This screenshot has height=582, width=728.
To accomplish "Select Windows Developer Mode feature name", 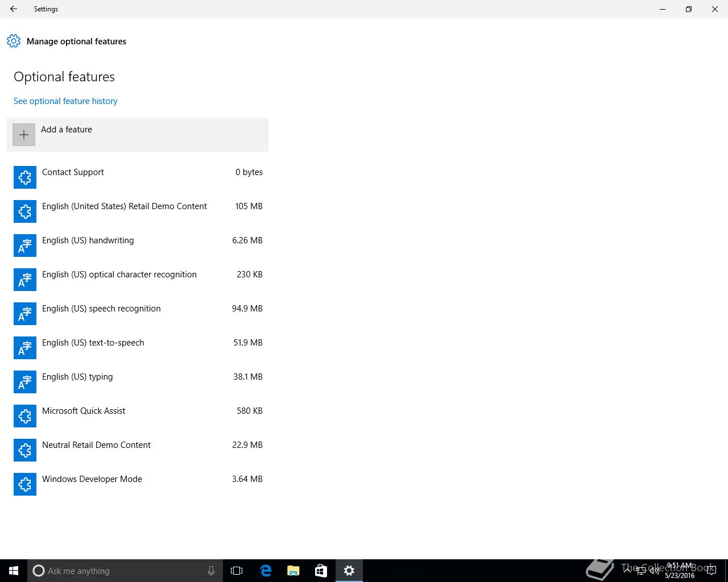I will click(x=92, y=479).
